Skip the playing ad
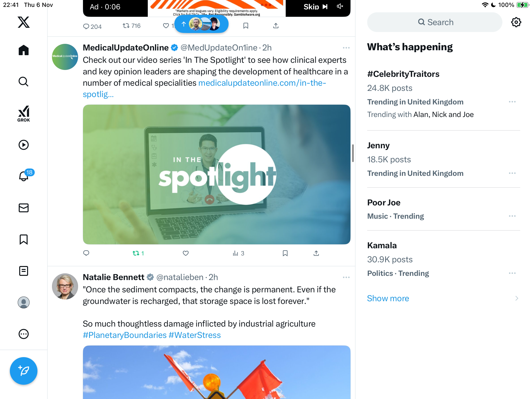The height and width of the screenshot is (399, 532). pos(316,7)
